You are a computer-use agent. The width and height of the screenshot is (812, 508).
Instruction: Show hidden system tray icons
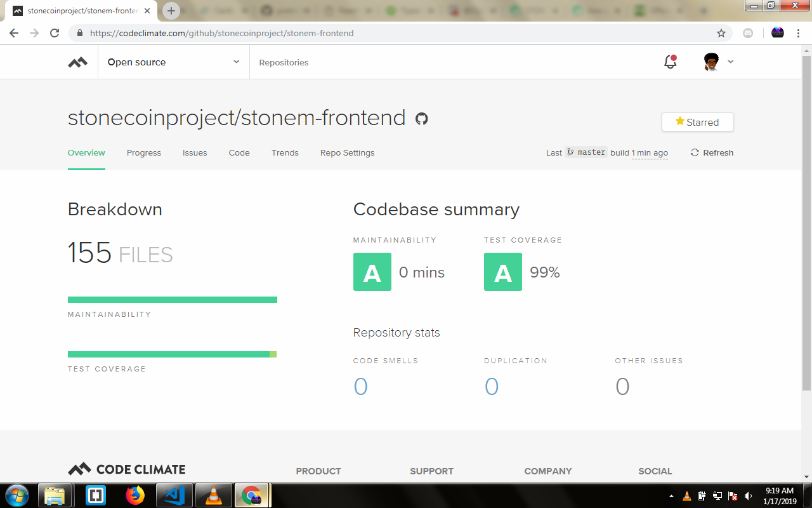click(x=672, y=496)
